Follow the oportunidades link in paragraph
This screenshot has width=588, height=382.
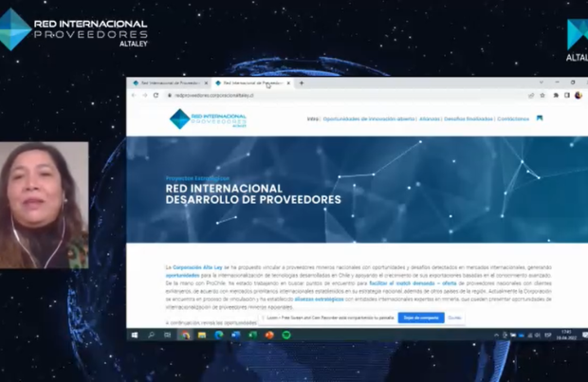pos(183,276)
